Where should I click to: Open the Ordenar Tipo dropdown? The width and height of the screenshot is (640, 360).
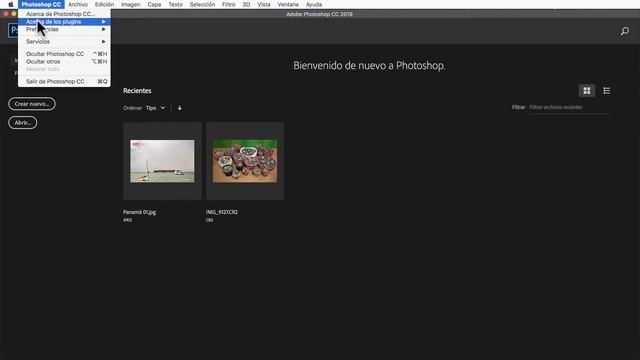[x=156, y=108]
